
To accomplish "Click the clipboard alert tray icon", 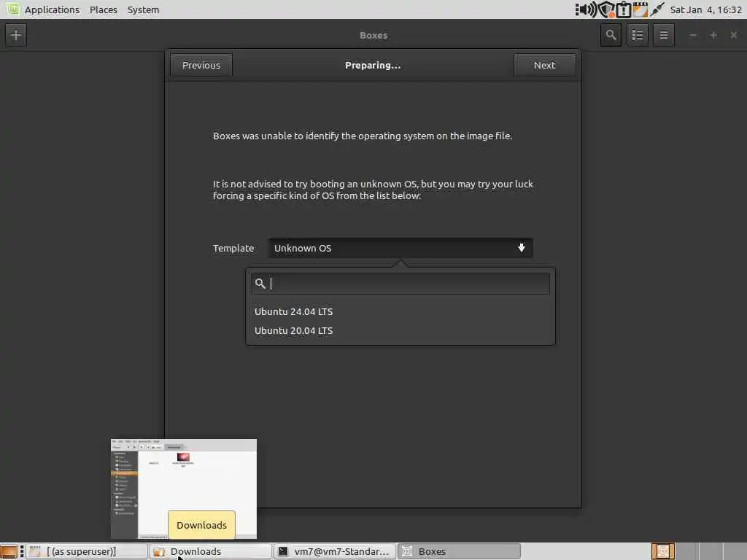I will point(623,9).
